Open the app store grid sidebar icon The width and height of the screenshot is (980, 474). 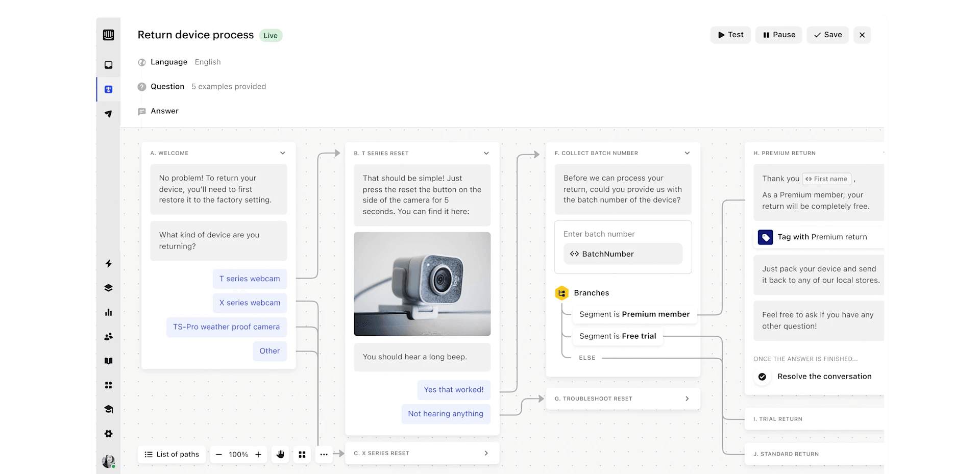[x=108, y=385]
